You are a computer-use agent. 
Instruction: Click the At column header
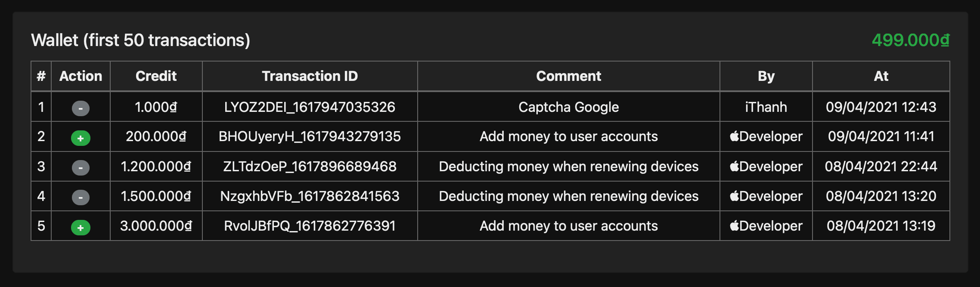pyautogui.click(x=881, y=76)
